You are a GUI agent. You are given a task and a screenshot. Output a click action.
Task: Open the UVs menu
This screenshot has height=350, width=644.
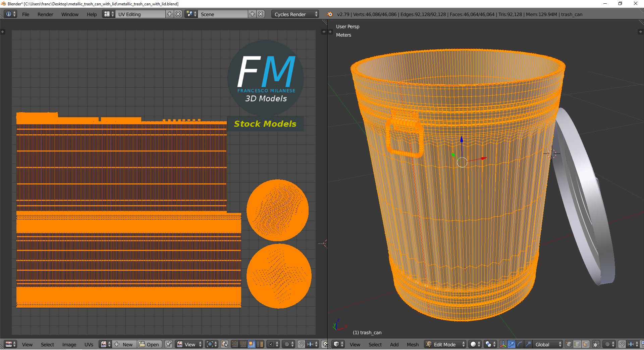click(x=89, y=344)
